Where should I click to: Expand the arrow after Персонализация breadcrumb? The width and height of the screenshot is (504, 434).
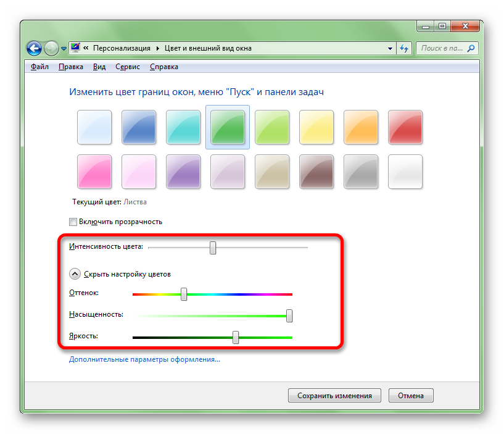pos(158,48)
